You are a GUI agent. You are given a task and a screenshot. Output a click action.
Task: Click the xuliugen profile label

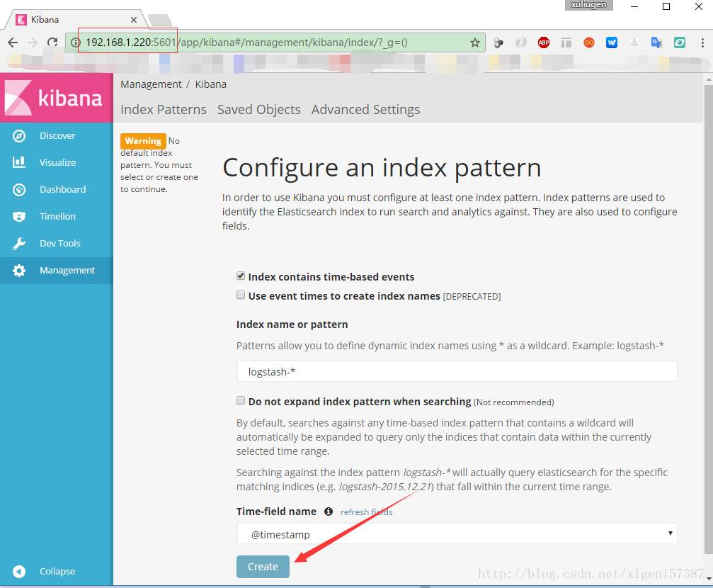588,4
